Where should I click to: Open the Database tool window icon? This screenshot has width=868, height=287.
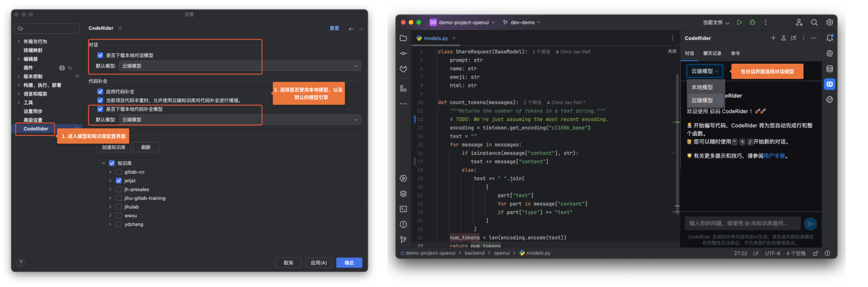click(x=829, y=69)
